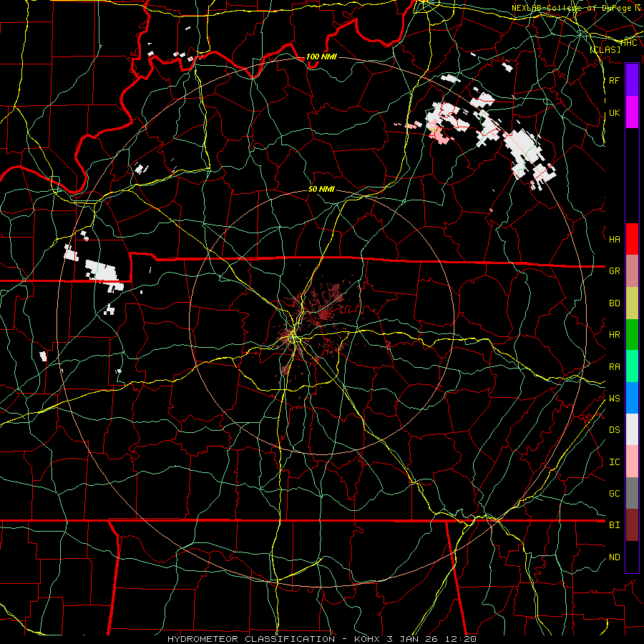
Task: Click the 'GC' legend label
Action: tap(614, 493)
